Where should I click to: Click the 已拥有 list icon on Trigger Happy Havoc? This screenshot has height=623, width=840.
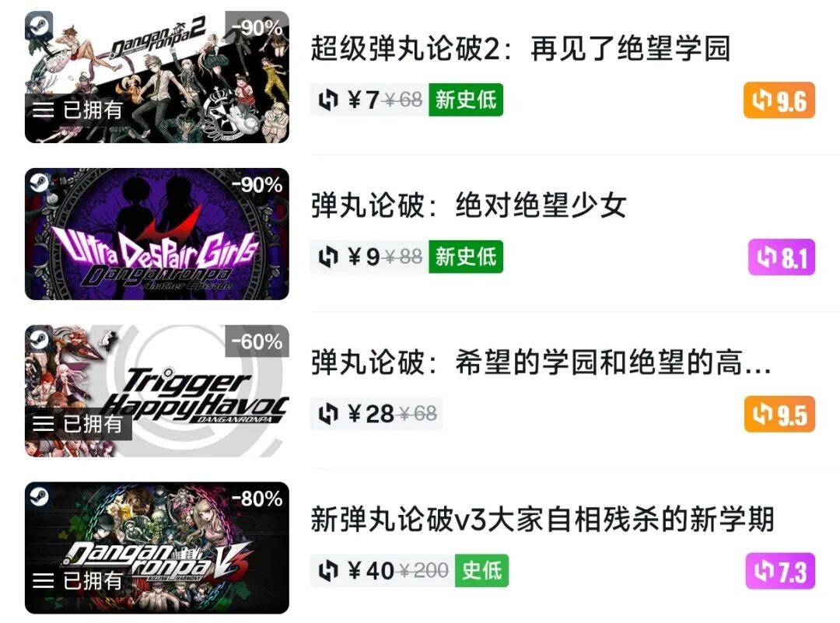point(44,424)
